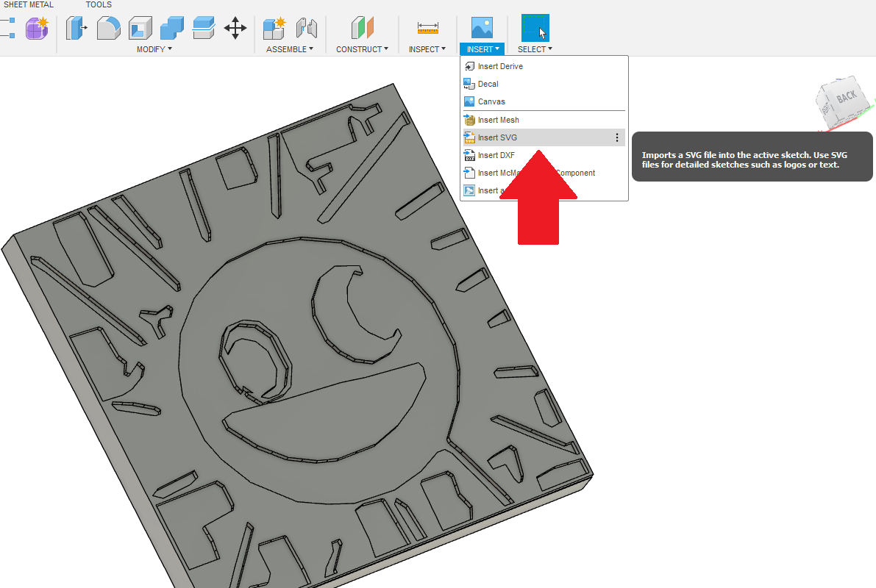
Task: Expand the MODIFY dropdown
Action: pyautogui.click(x=154, y=49)
